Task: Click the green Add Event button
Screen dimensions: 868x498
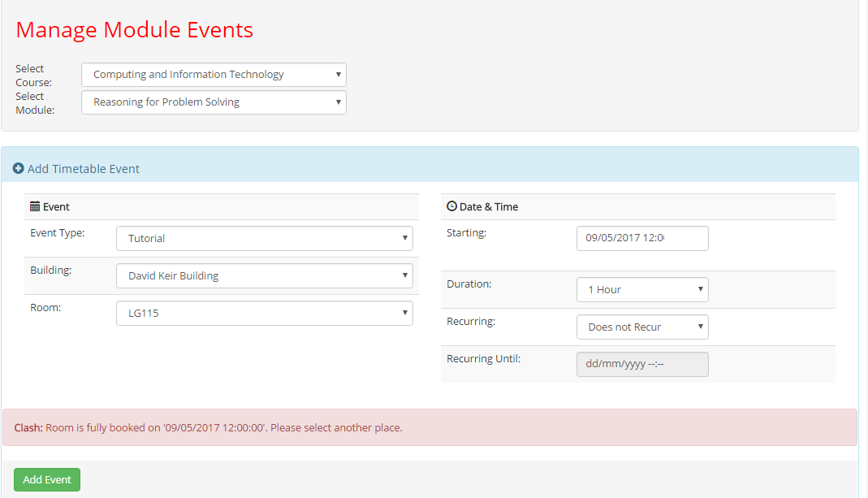Action: (x=46, y=479)
